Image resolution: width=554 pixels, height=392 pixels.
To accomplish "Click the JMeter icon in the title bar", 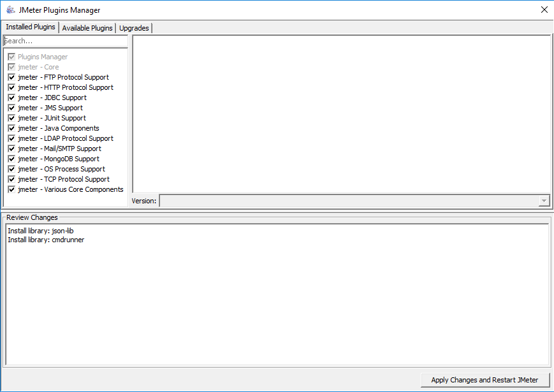I will (11, 10).
